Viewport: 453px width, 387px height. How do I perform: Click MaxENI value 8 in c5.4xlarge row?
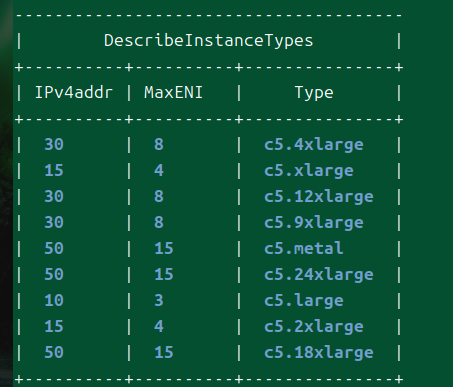point(159,144)
